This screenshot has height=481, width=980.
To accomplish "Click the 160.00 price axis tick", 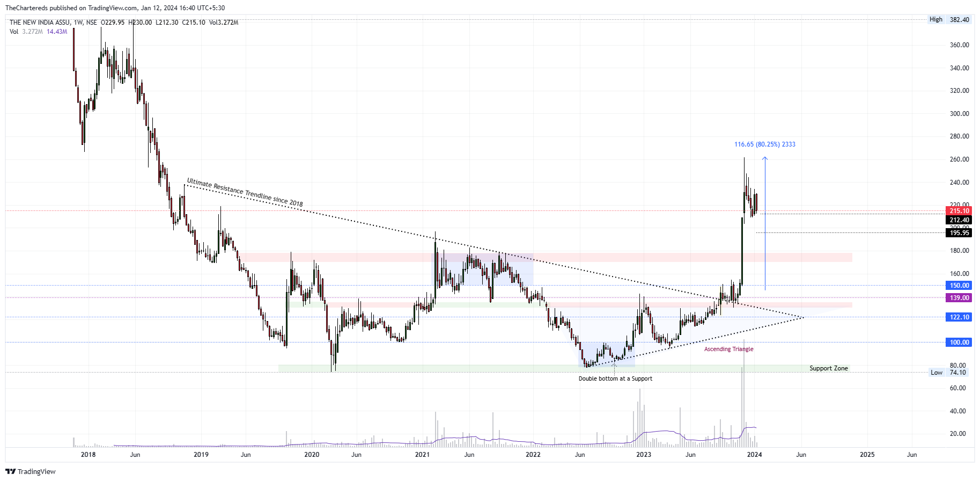I will tap(960, 274).
